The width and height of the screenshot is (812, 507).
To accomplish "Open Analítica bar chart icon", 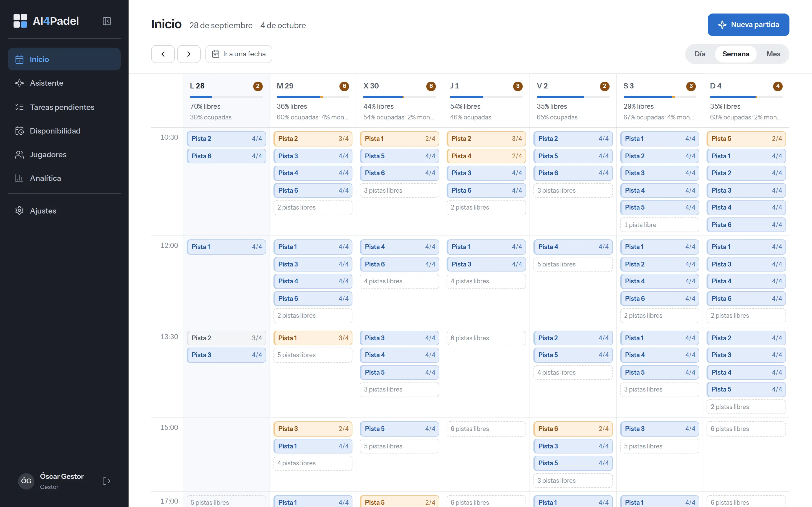I will pyautogui.click(x=19, y=178).
